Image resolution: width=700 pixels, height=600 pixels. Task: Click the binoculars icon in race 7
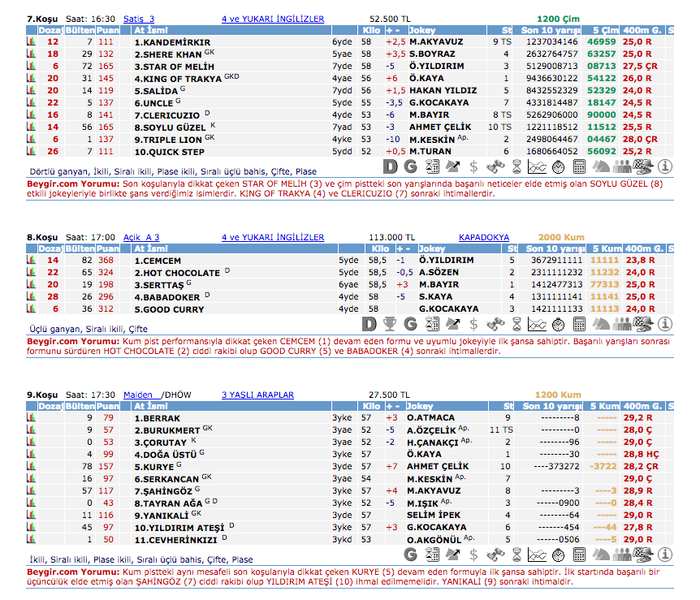click(495, 166)
